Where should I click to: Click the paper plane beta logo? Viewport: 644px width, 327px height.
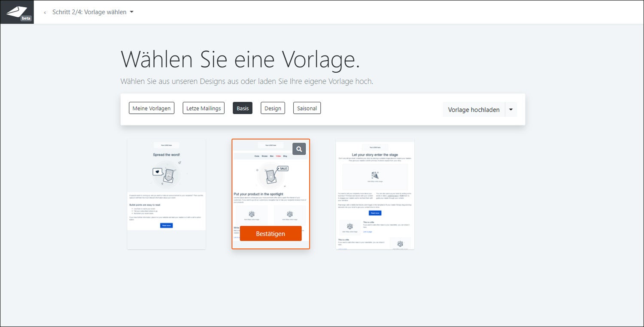(x=17, y=12)
